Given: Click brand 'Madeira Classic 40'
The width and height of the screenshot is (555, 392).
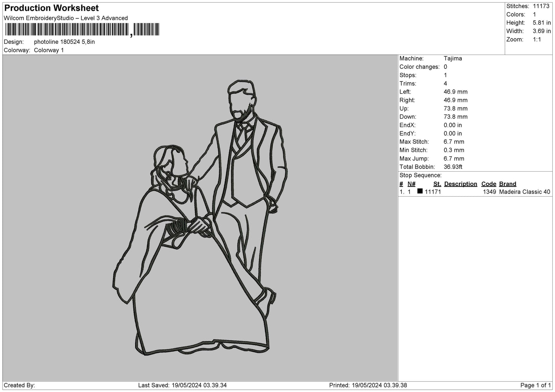Looking at the screenshot, I should pos(525,192).
